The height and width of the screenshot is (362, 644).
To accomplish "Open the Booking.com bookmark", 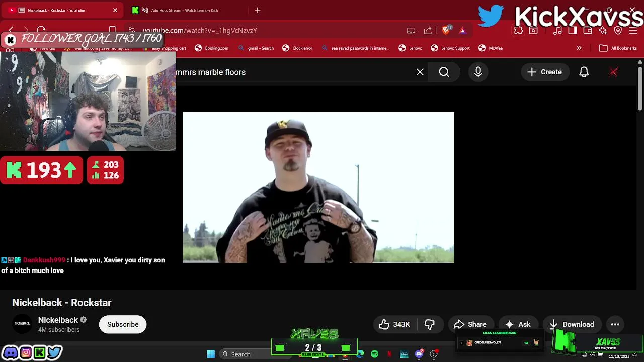I will pos(211,48).
